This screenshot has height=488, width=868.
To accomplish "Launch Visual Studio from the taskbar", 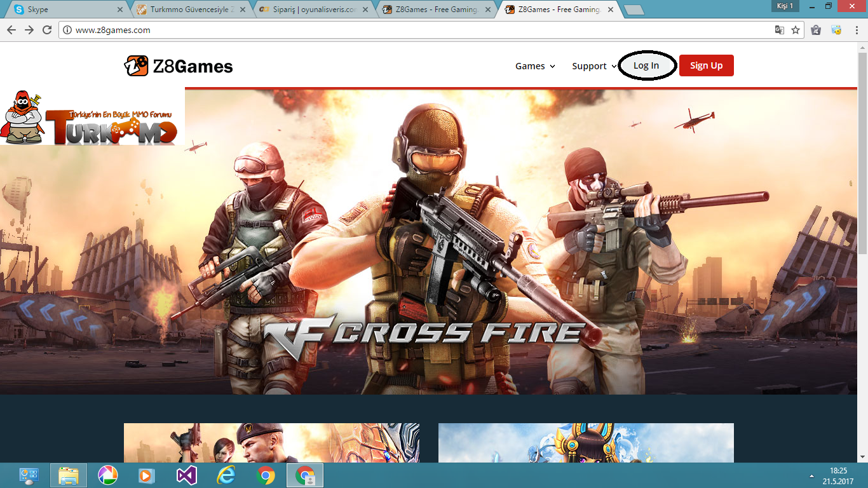I will coord(187,475).
